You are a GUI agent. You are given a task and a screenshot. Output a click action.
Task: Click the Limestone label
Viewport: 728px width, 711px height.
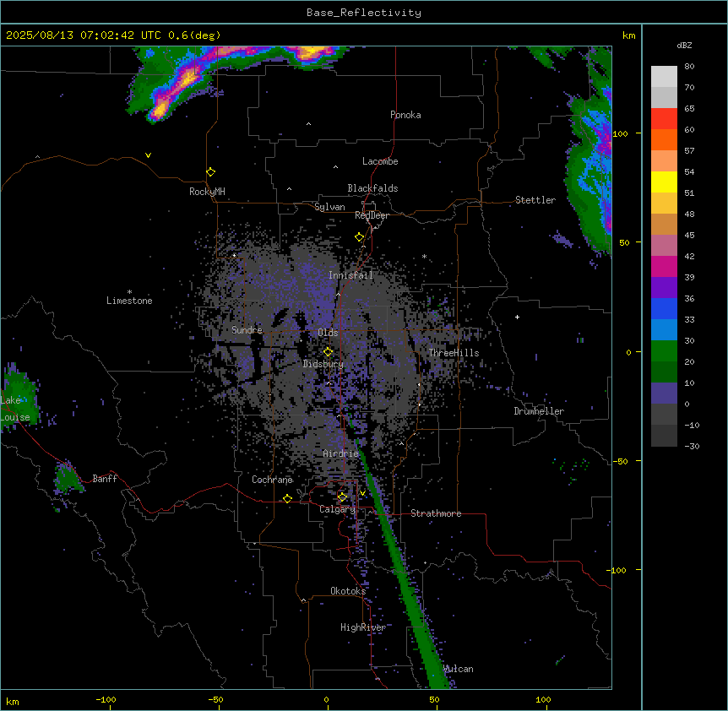click(129, 301)
